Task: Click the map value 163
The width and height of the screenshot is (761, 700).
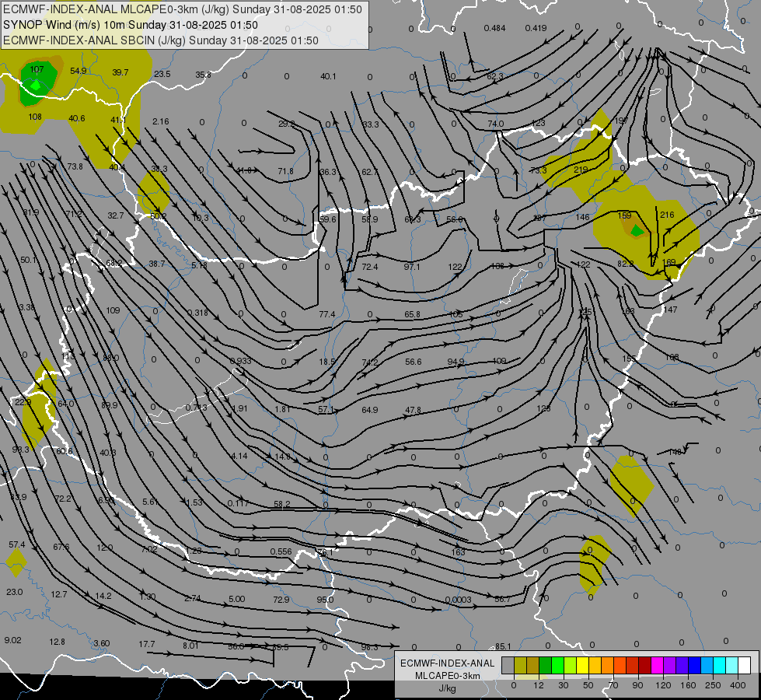Action: coord(458,552)
